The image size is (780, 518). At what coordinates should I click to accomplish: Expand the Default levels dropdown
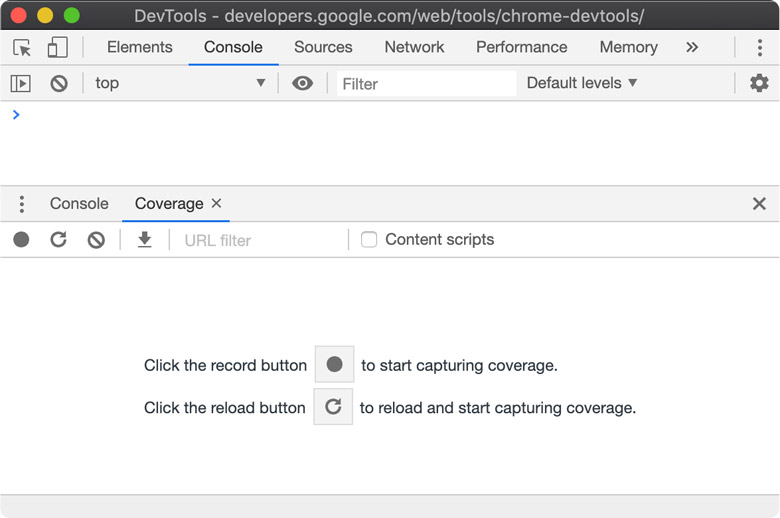click(x=582, y=83)
